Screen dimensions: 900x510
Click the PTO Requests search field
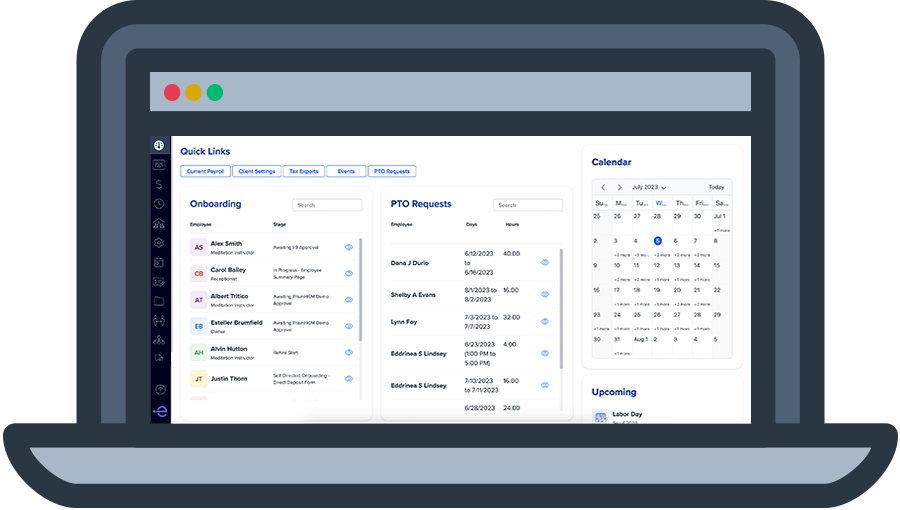click(x=528, y=205)
